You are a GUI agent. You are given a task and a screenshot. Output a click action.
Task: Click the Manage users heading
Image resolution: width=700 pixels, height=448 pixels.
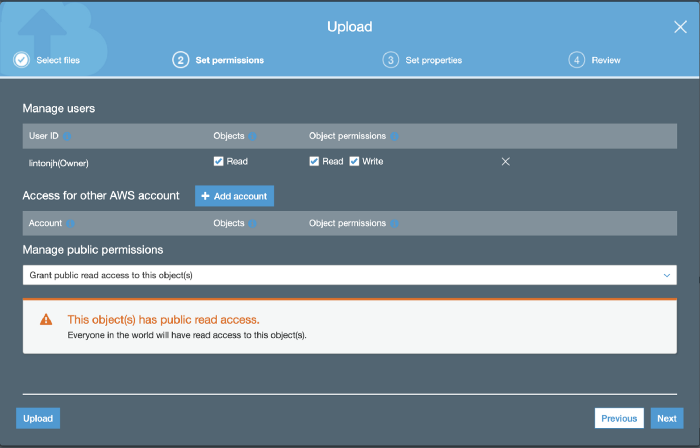(x=58, y=108)
